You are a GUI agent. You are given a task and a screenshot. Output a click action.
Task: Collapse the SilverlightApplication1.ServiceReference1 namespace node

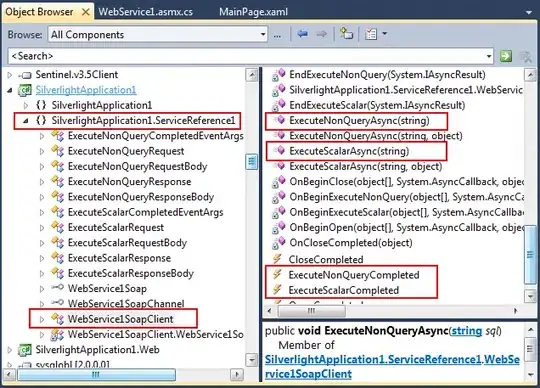point(25,121)
